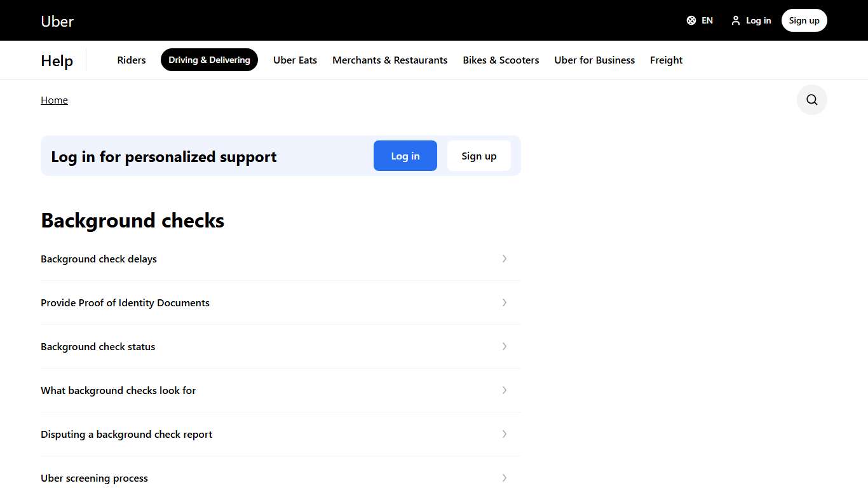Click the Sign up button in banner
868x488 pixels.
478,156
